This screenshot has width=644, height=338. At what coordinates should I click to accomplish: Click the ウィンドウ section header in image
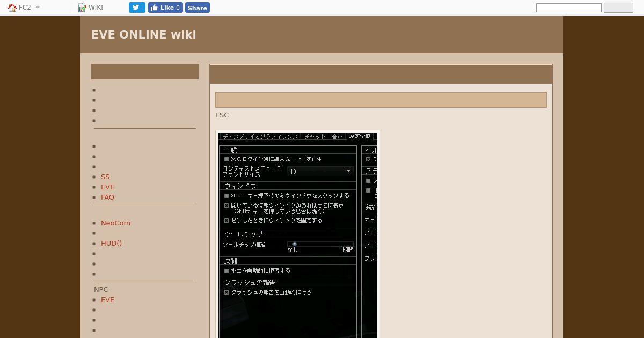point(240,186)
